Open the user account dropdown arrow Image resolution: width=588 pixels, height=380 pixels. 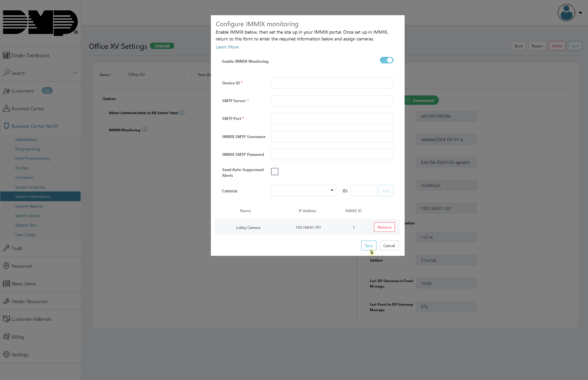581,13
